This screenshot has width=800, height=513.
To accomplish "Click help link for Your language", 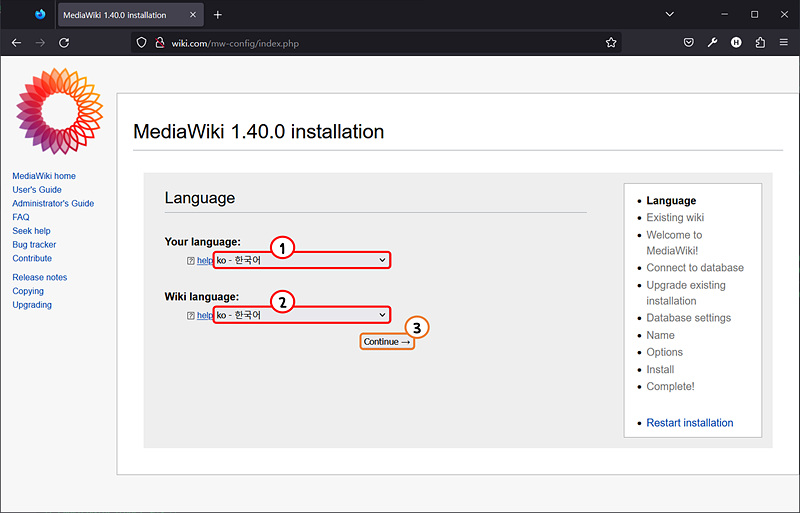I will 205,260.
